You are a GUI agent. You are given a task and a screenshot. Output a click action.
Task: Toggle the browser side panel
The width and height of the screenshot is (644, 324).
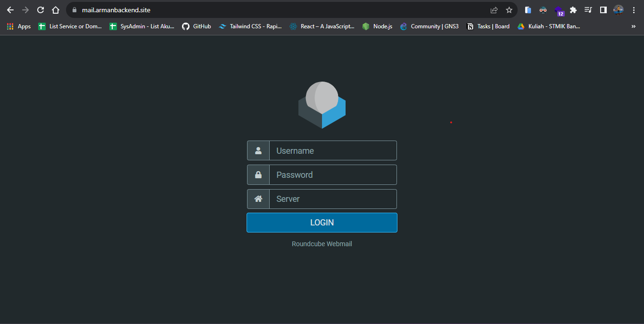coord(603,10)
